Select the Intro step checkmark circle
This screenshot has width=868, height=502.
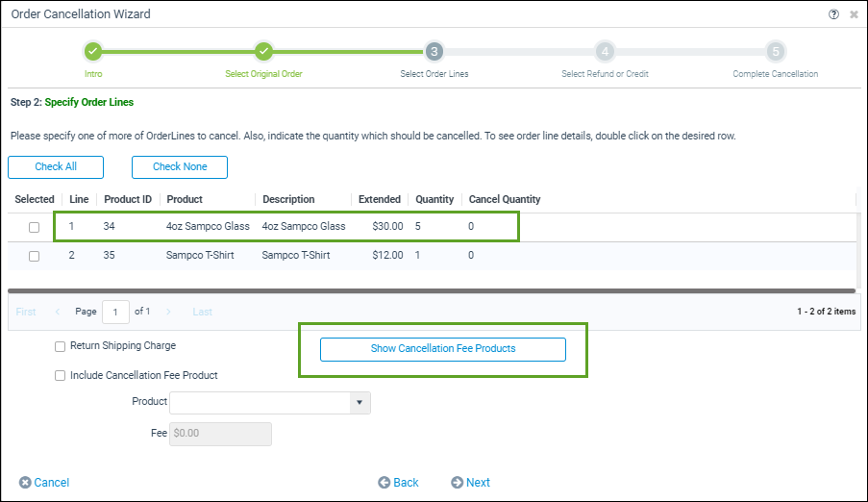tap(93, 52)
